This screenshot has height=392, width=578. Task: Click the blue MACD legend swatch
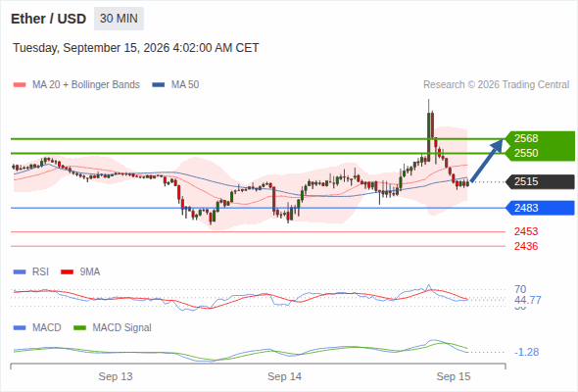(x=20, y=328)
